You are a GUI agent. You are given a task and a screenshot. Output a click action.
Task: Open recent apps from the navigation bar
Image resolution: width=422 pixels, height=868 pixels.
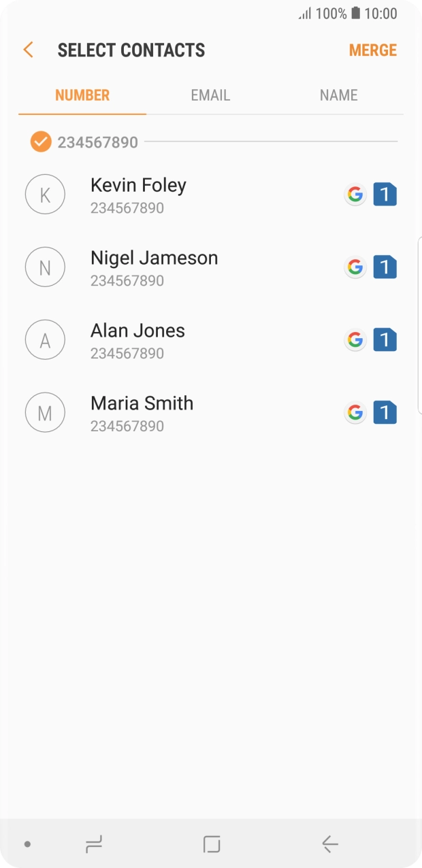click(x=93, y=844)
